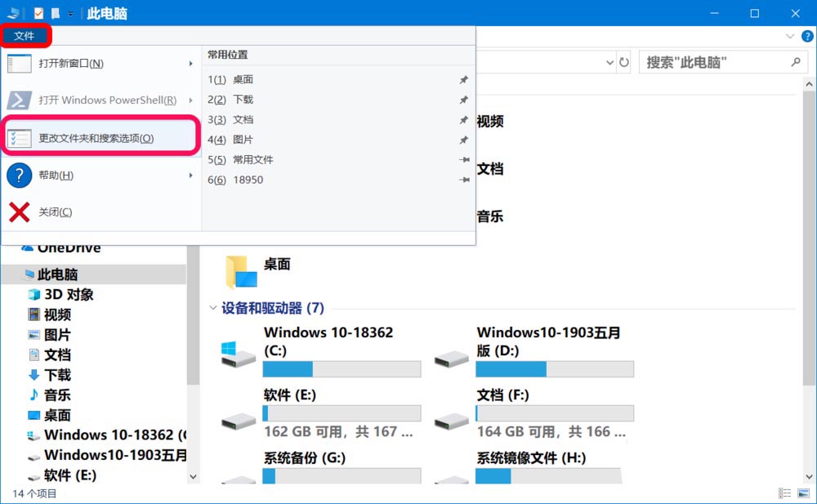Screen dimensions: 817x504
Task: Click the D: drive usage bar
Action: [x=555, y=369]
